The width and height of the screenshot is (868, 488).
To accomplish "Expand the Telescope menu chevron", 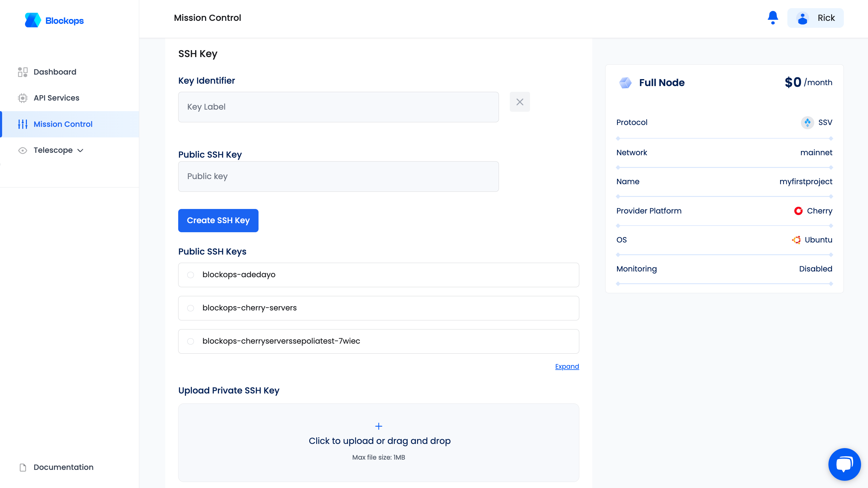I will [80, 151].
